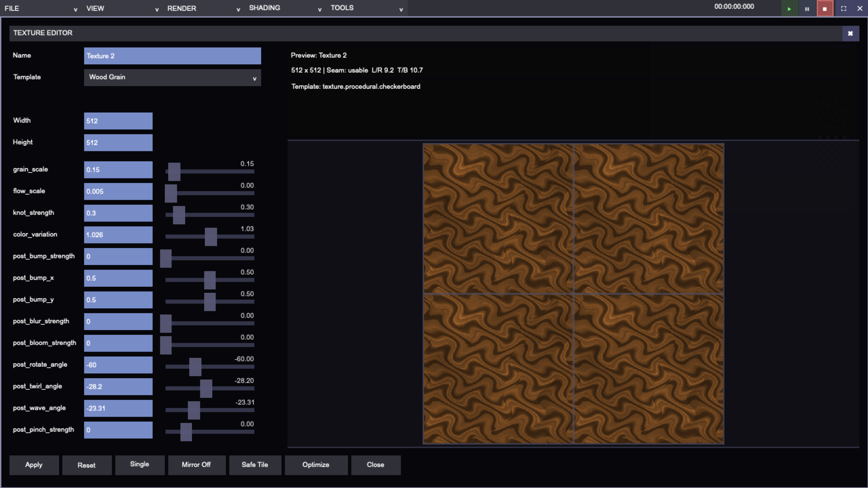Click the grain_scale value field
This screenshot has height=488, width=868.
[x=118, y=170]
